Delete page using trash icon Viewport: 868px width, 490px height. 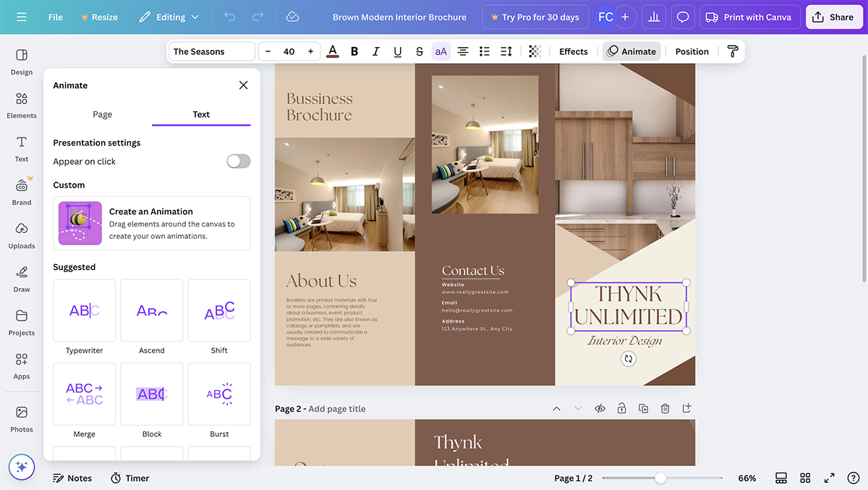point(665,409)
